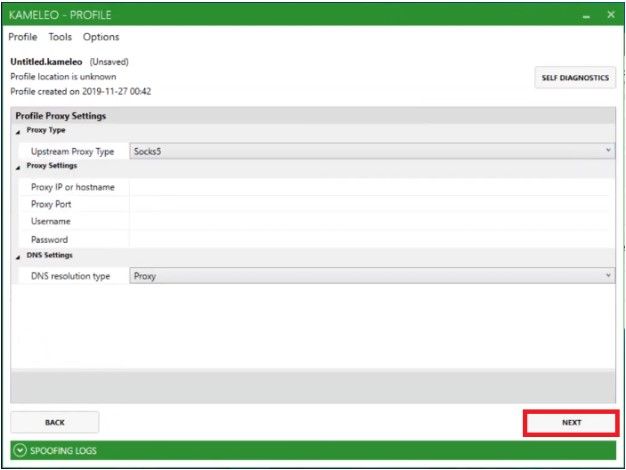The height and width of the screenshot is (470, 626).
Task: Select the SPOOFING LOGS label
Action: (63, 450)
